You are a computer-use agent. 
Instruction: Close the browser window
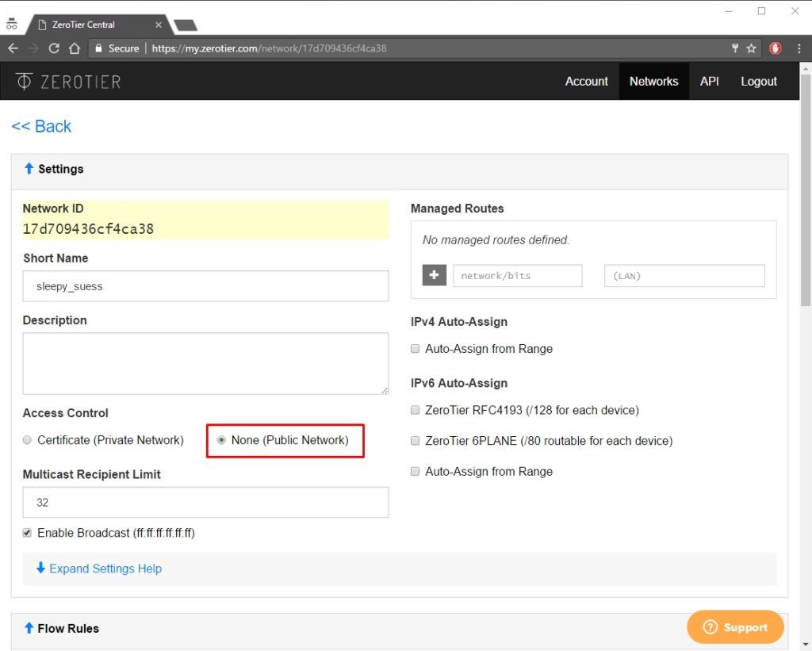795,11
